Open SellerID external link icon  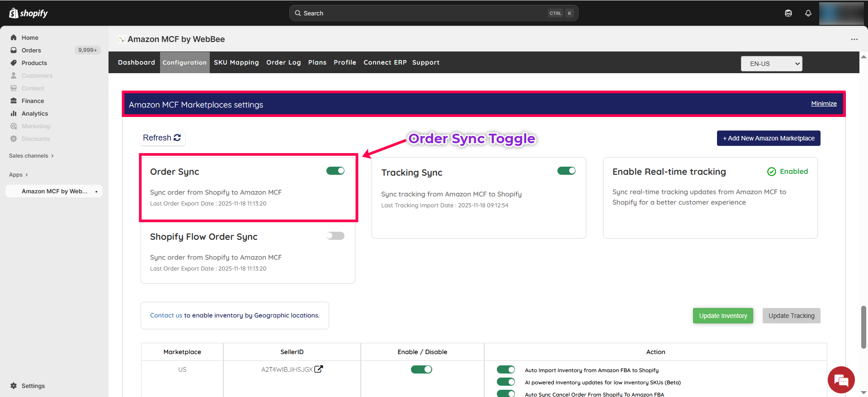coord(319,369)
